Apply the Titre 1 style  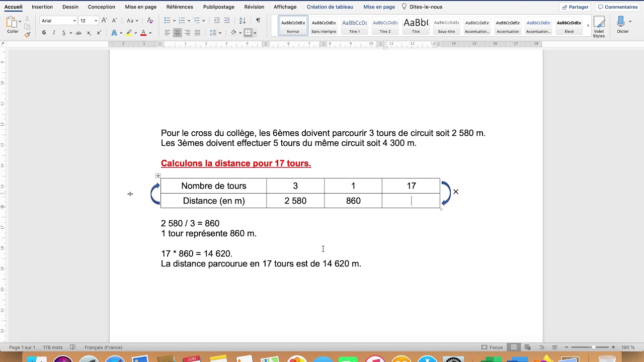pos(354,26)
